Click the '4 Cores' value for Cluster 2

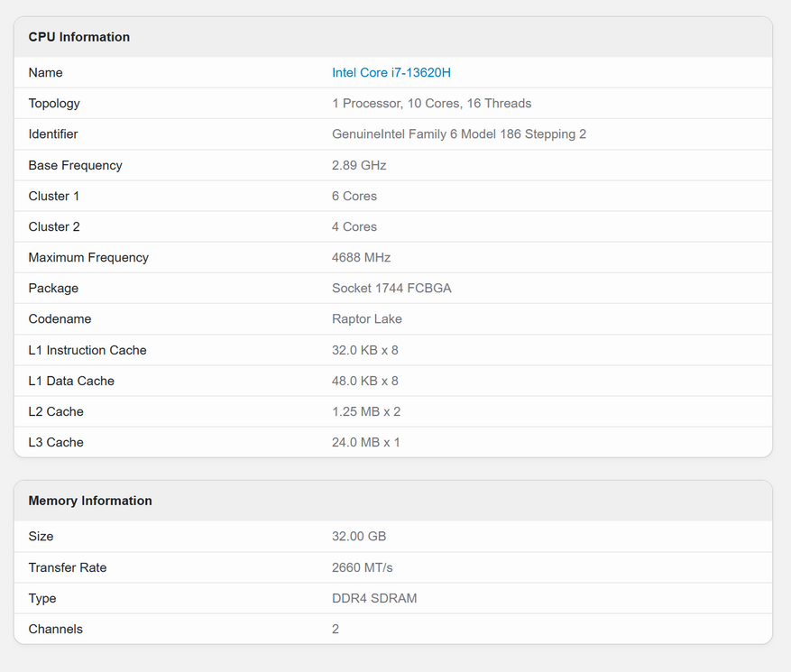pos(354,226)
